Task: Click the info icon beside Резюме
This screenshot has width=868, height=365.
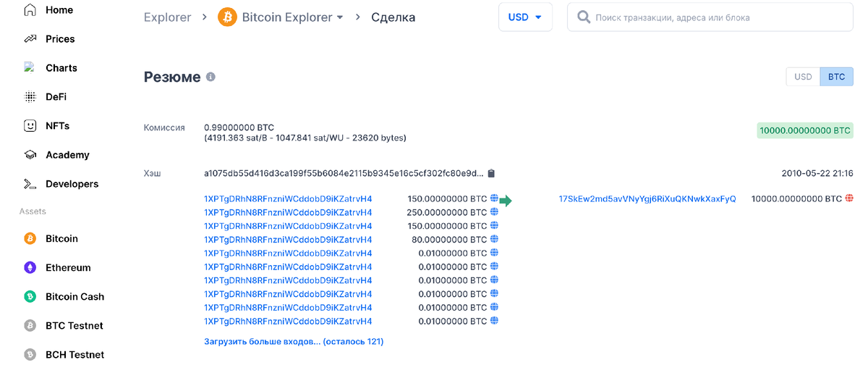Action: coord(210,77)
